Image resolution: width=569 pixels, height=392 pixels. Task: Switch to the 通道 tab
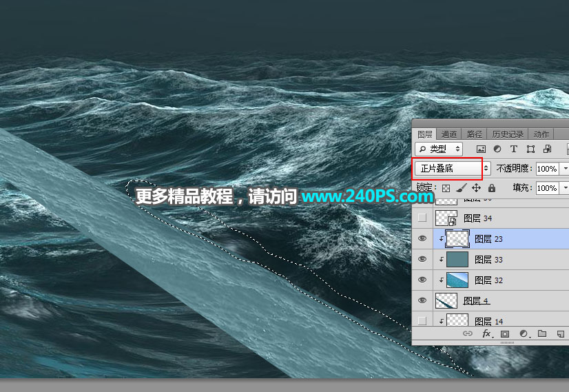(449, 134)
